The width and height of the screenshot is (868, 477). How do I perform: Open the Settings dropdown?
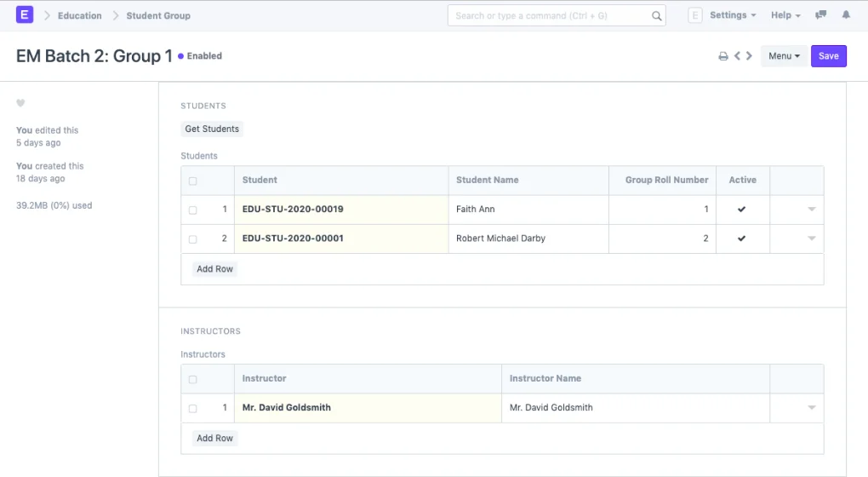[733, 15]
